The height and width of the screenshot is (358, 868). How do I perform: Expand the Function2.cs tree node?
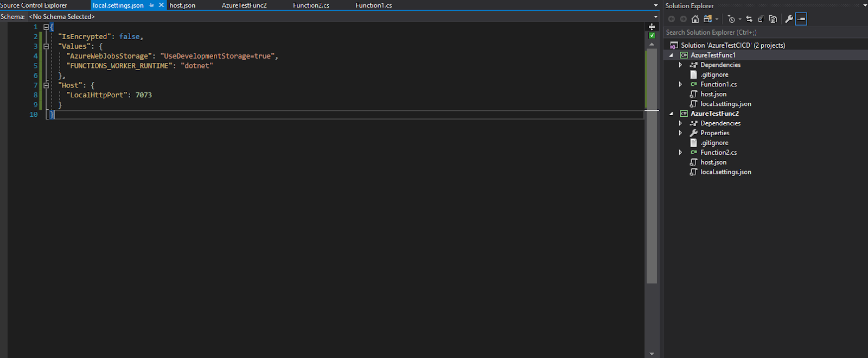click(x=680, y=153)
